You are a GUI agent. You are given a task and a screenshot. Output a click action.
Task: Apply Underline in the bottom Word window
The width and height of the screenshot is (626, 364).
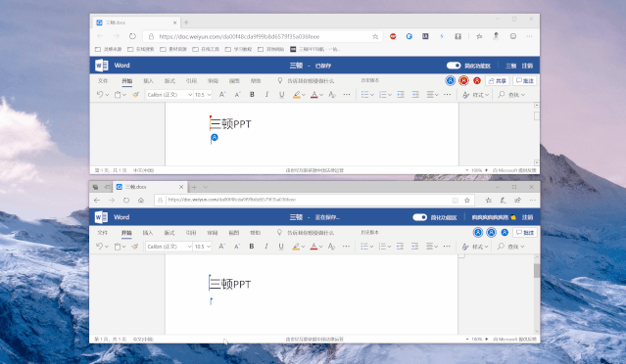tap(281, 247)
